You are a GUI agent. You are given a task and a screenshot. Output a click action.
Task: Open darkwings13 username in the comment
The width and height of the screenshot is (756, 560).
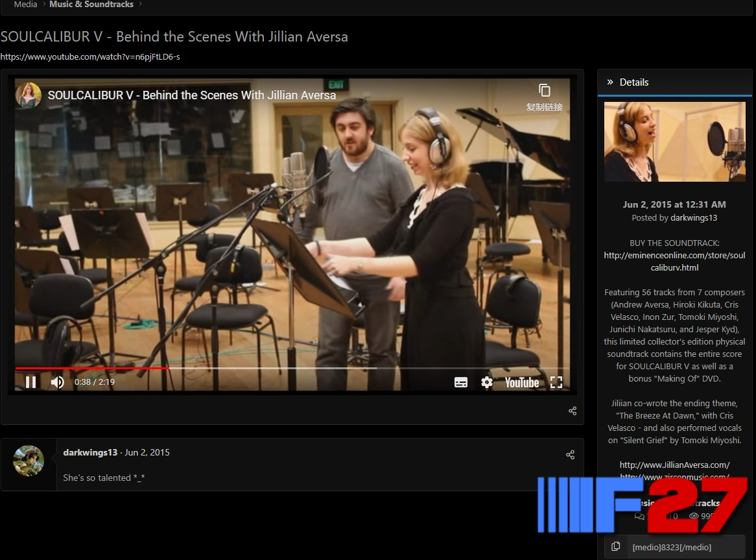pyautogui.click(x=90, y=452)
